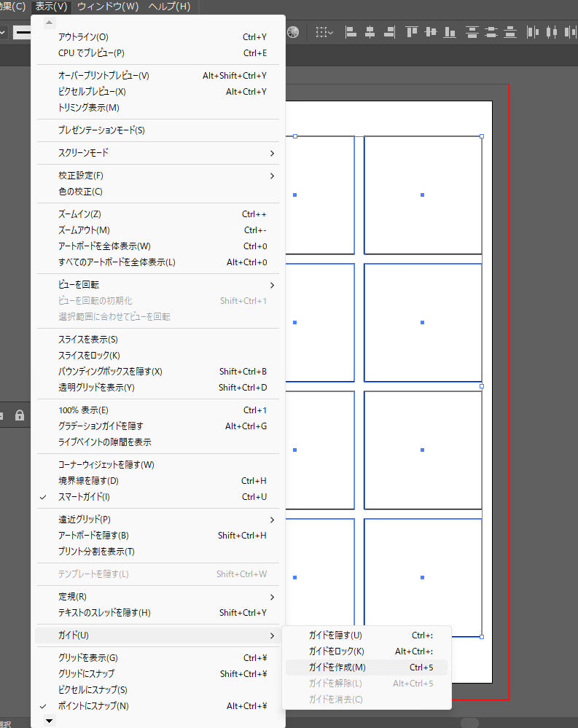Click horizontal align right icon
The image size is (578, 728).
pyautogui.click(x=388, y=32)
